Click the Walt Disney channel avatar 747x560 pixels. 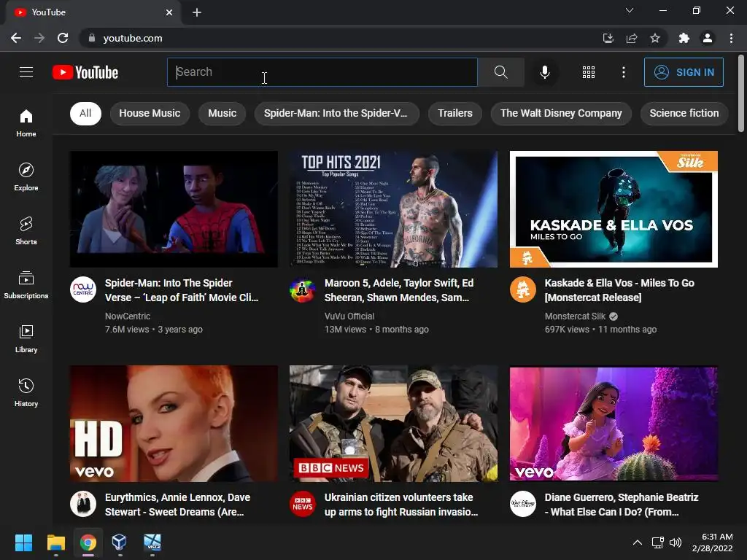tap(522, 503)
